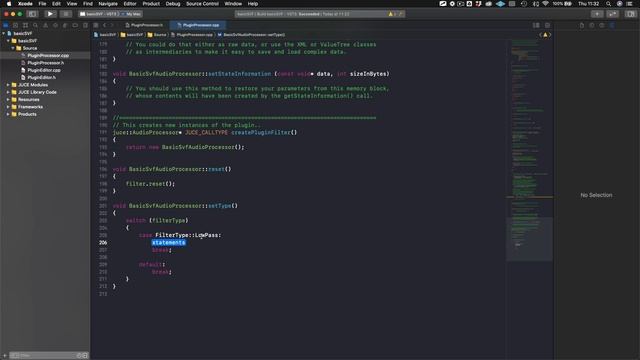Open the Library with plus button

pyautogui.click(x=597, y=14)
